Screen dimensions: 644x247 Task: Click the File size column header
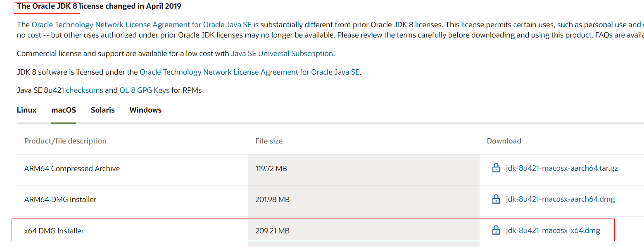(269, 141)
